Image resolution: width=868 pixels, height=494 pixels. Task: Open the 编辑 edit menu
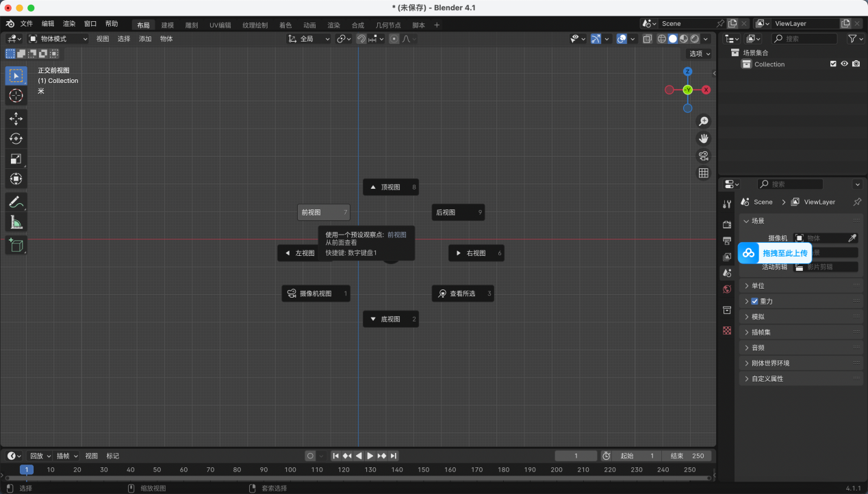(48, 24)
